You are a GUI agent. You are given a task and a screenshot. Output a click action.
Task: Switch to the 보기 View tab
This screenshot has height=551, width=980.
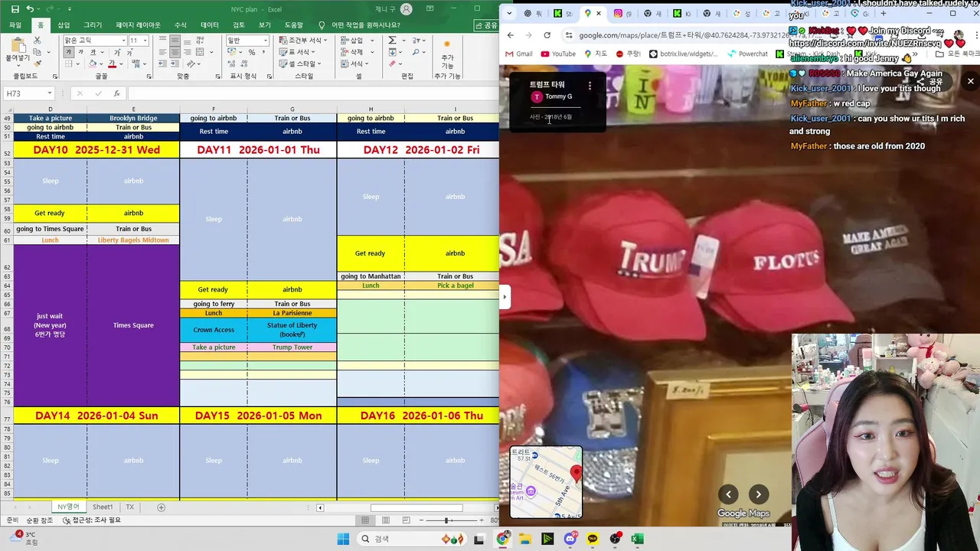coord(265,25)
